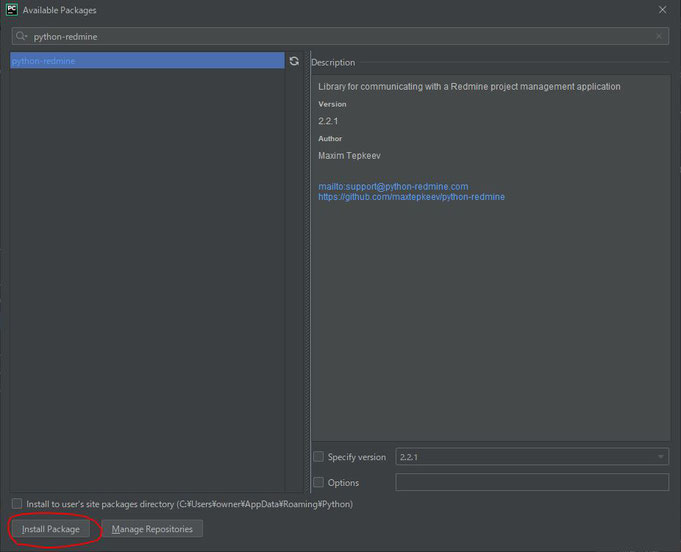
Task: Select python-redmine in the package list
Action: (147, 61)
